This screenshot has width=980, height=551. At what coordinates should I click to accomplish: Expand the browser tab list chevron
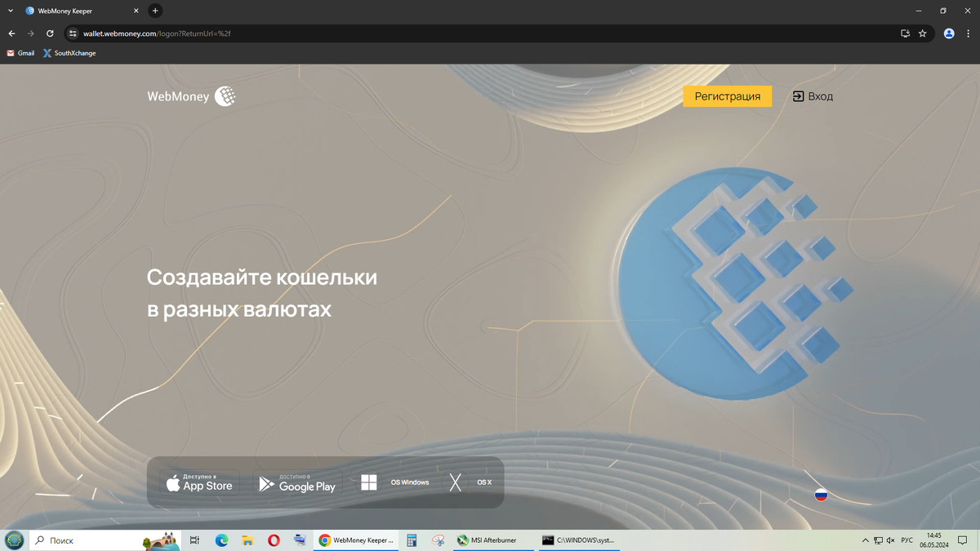click(x=11, y=11)
